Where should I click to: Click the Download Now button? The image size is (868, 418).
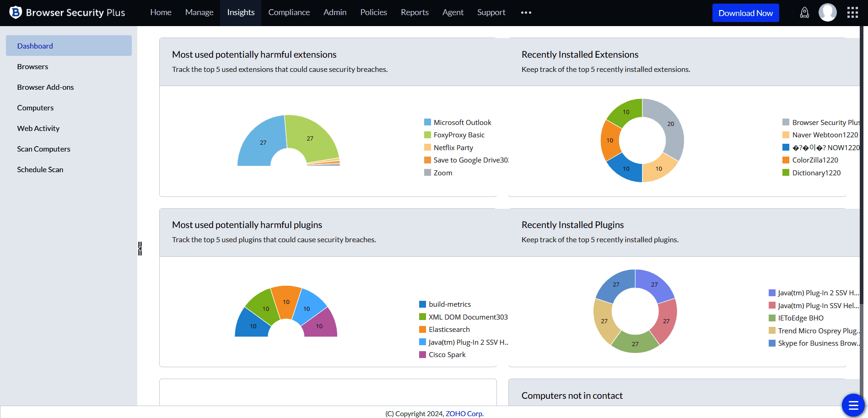coord(745,13)
